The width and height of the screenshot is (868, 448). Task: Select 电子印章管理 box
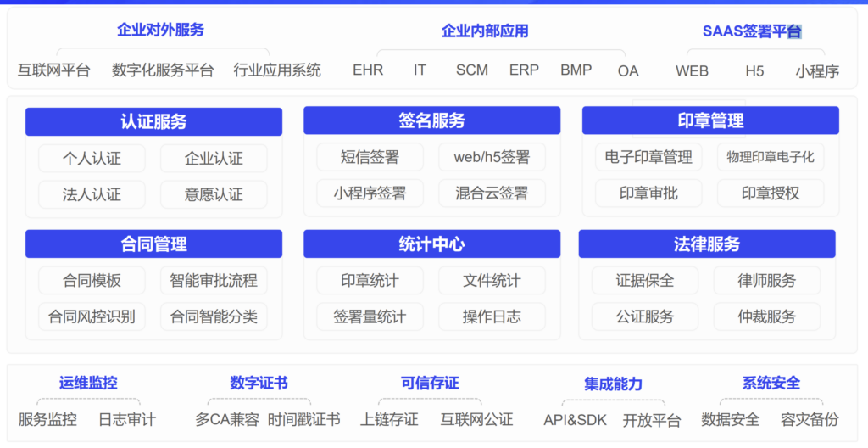coord(648,157)
